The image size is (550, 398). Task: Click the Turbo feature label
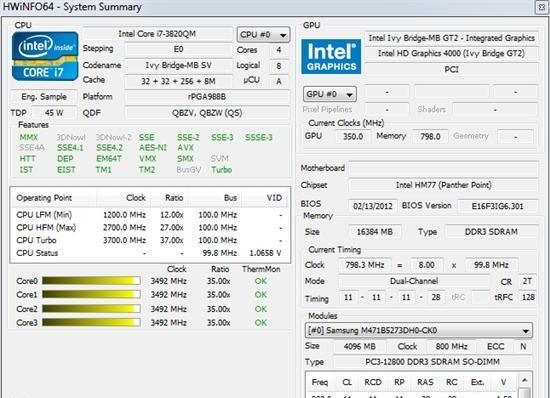point(222,170)
